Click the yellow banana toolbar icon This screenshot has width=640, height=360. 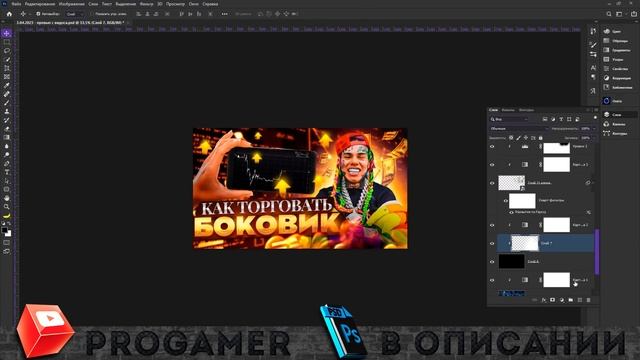point(7,216)
